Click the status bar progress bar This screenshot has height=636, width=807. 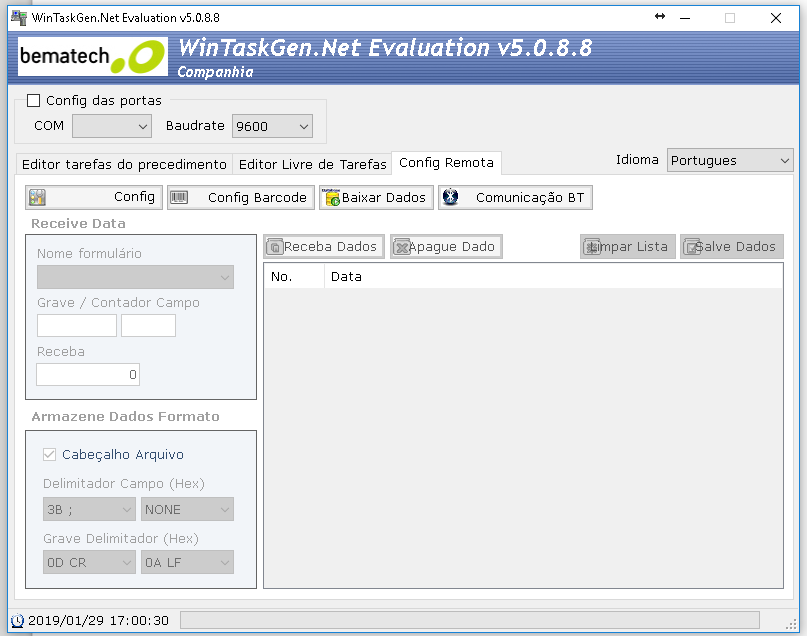click(470, 620)
